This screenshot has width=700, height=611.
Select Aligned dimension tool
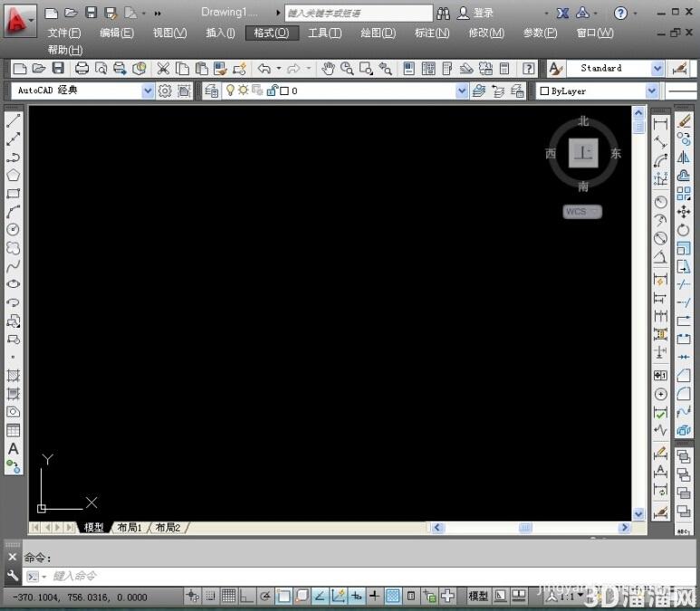click(661, 142)
